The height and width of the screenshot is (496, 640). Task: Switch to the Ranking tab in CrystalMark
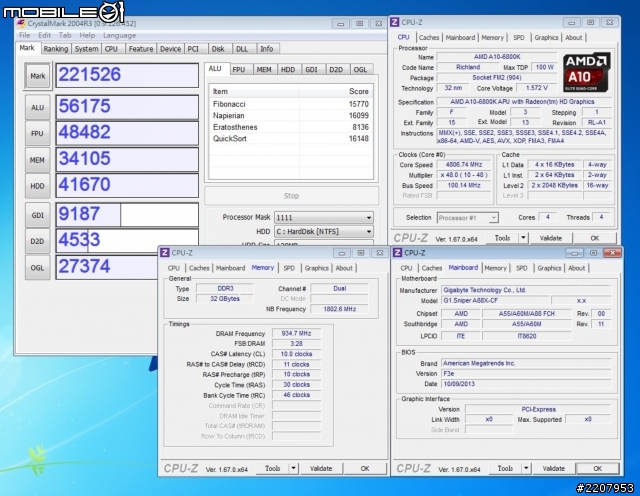point(56,49)
